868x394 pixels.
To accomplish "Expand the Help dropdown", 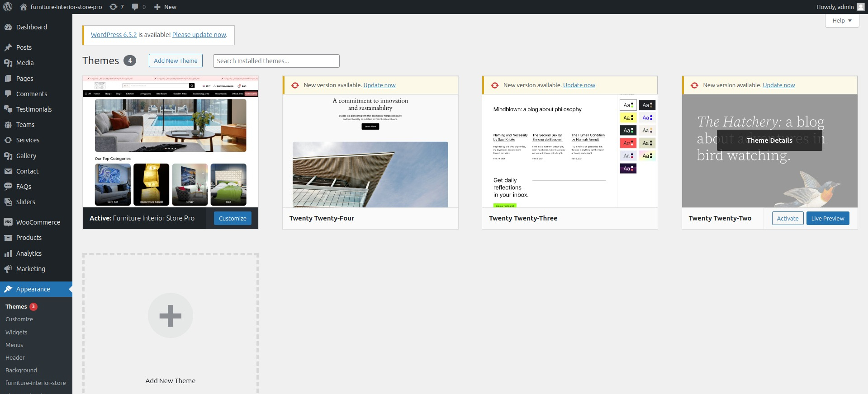I will coord(842,20).
